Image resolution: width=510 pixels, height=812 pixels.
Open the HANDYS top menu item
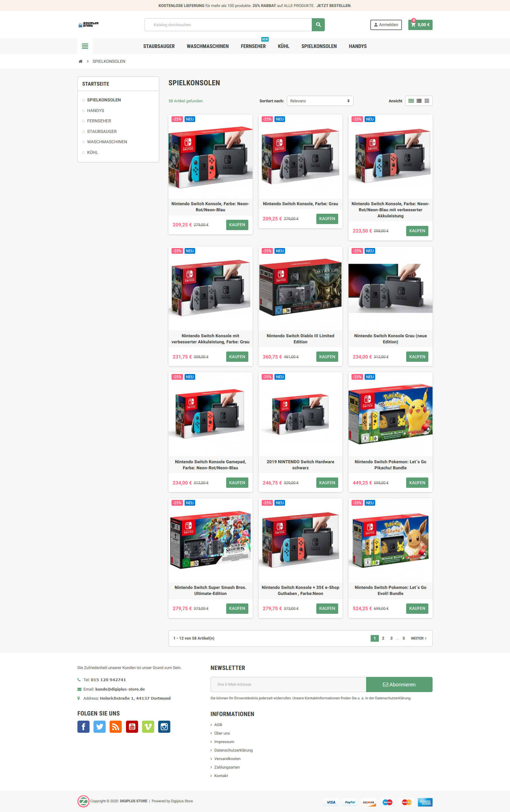358,46
